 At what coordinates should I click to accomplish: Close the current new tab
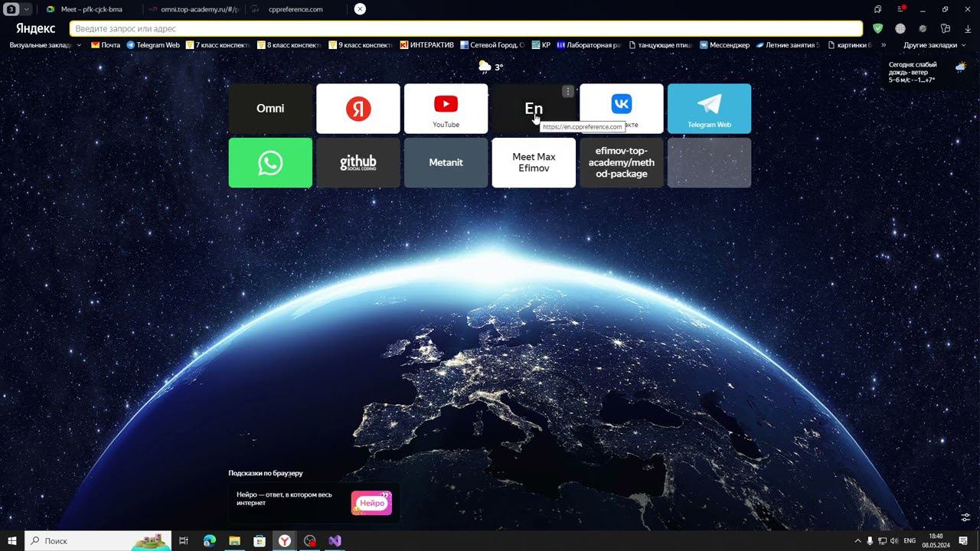(360, 9)
